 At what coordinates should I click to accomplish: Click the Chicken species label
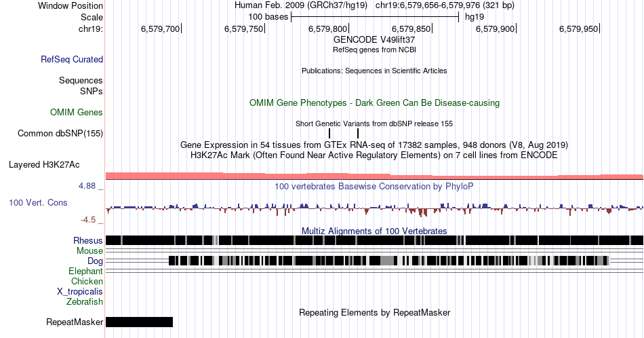click(x=87, y=281)
